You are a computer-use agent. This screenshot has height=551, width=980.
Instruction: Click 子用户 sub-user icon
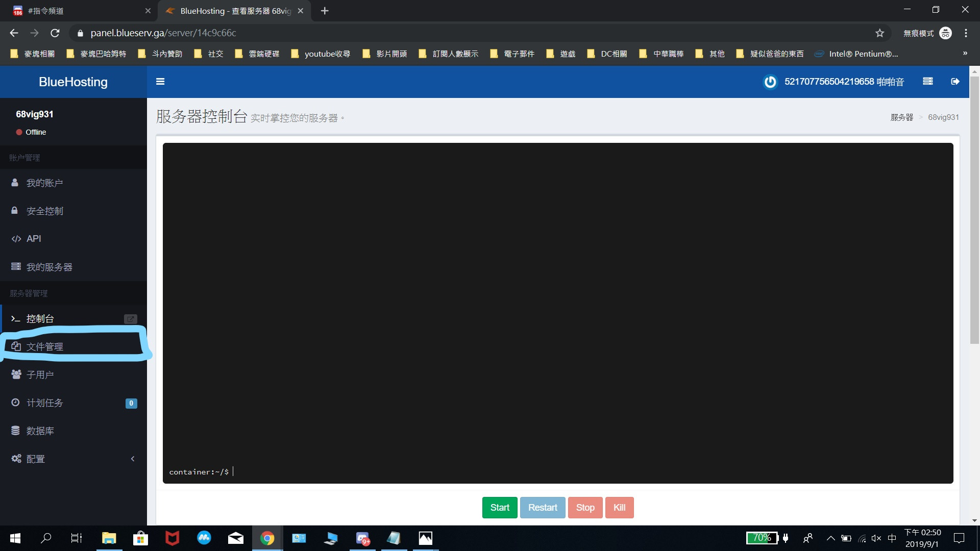pos(15,374)
